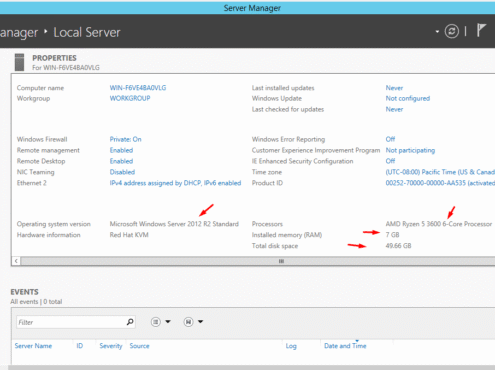Click the Server Manager breadcrumb segment
This screenshot has height=370, width=495.
point(19,33)
